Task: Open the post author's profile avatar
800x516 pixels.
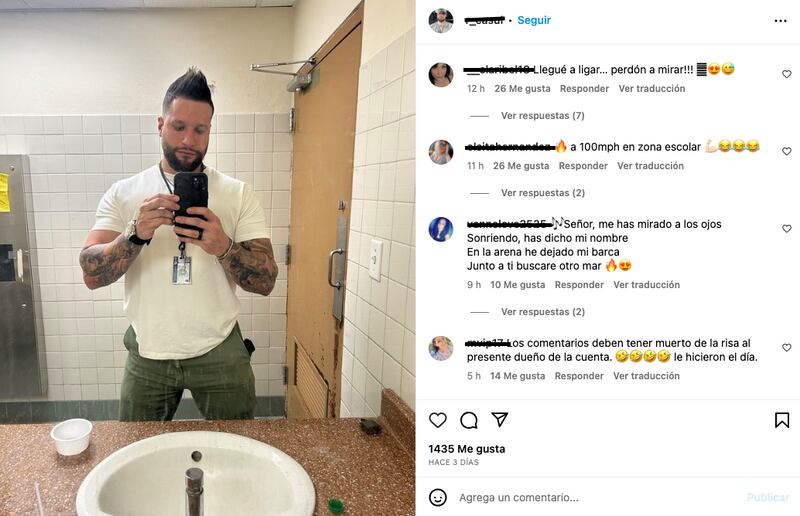Action: pyautogui.click(x=441, y=21)
